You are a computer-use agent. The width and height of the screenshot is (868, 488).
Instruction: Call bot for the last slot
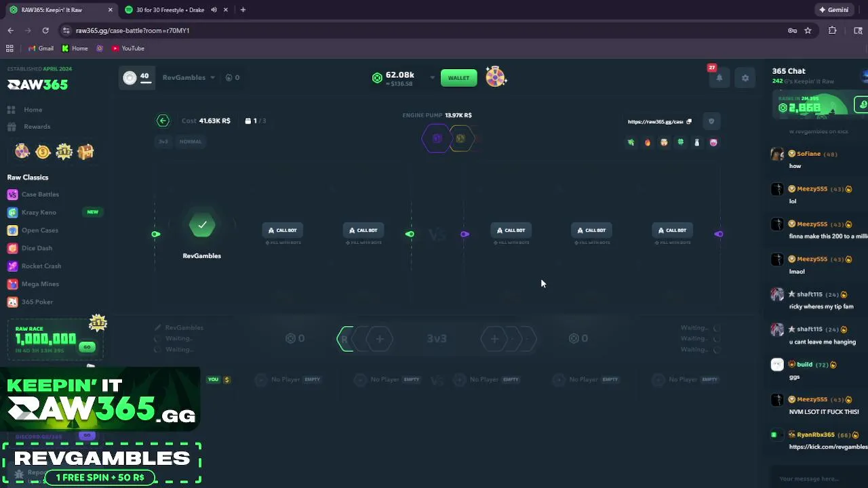click(672, 230)
